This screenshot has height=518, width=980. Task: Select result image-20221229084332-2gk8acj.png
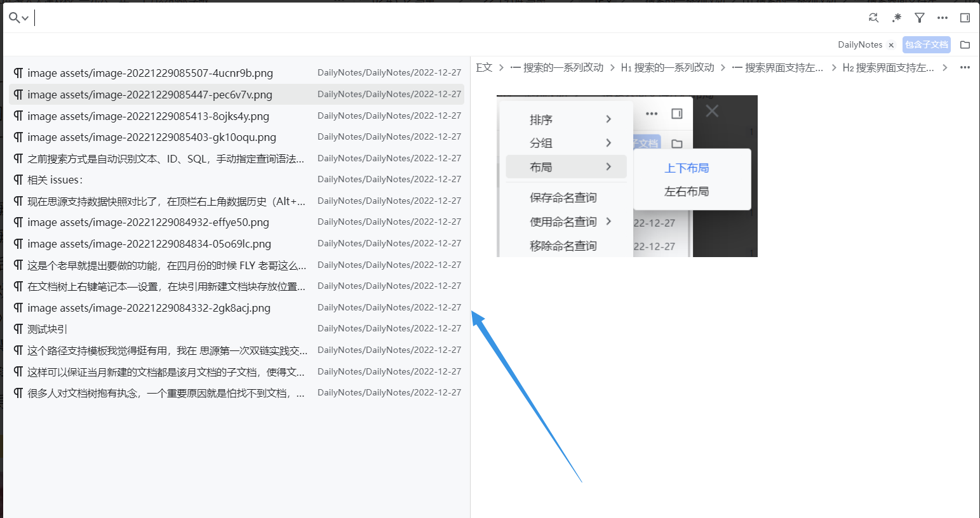(x=236, y=308)
